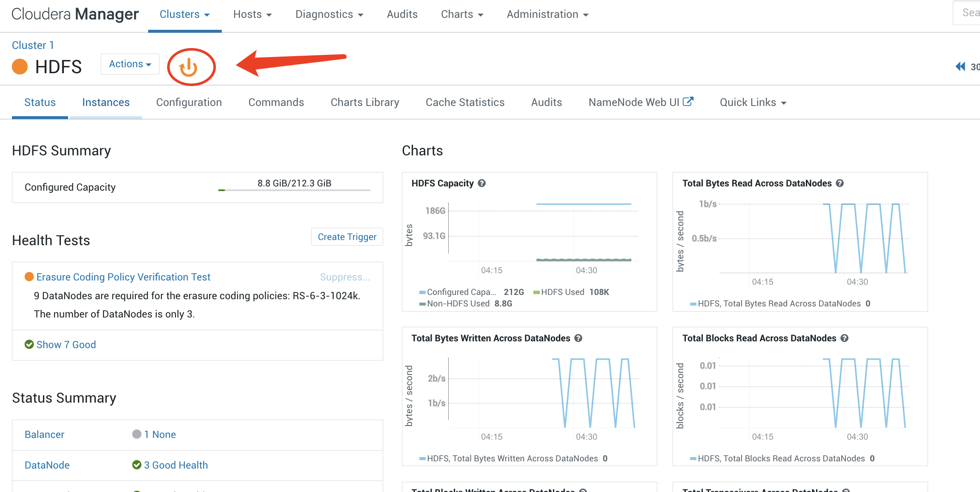Click the double-left rewind time range arrows

pos(960,67)
